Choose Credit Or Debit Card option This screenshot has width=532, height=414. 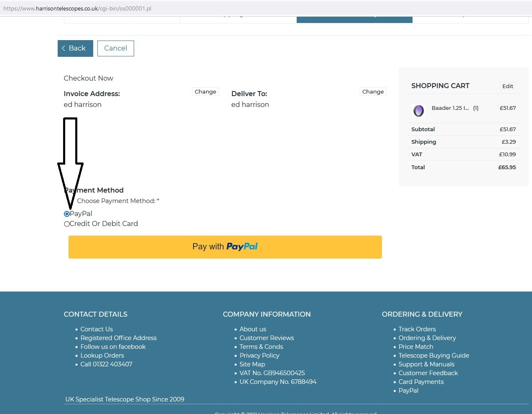(67, 224)
